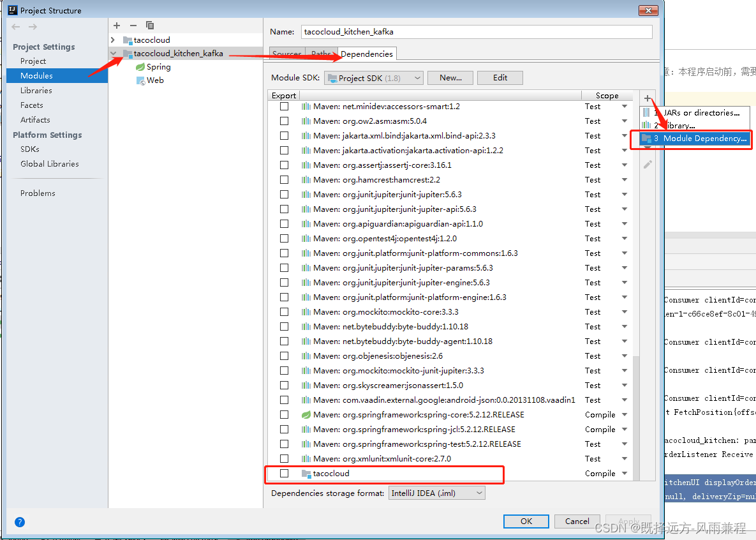756x540 pixels.
Task: Open the Module SDK dropdown
Action: tap(374, 78)
